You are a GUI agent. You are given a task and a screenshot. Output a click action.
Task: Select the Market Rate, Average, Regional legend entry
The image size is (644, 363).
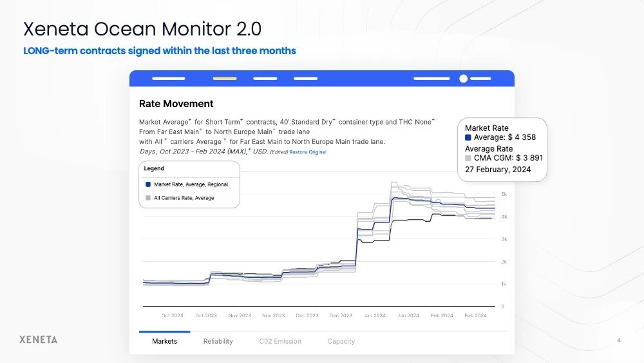click(191, 184)
